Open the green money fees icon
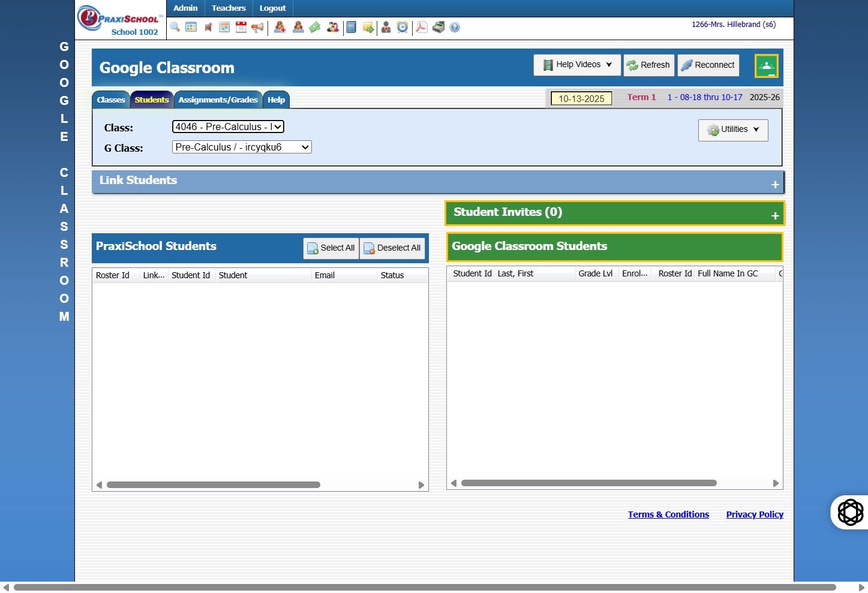The width and height of the screenshot is (868, 593). point(315,27)
